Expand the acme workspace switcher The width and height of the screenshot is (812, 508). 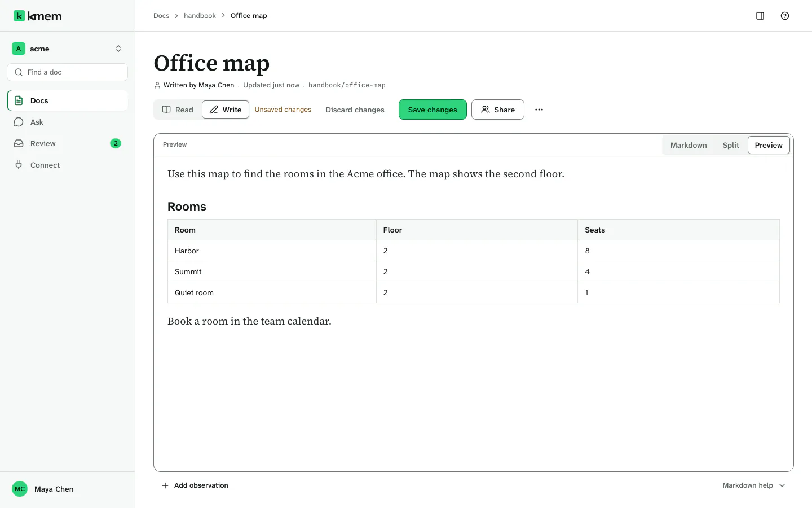(x=118, y=49)
